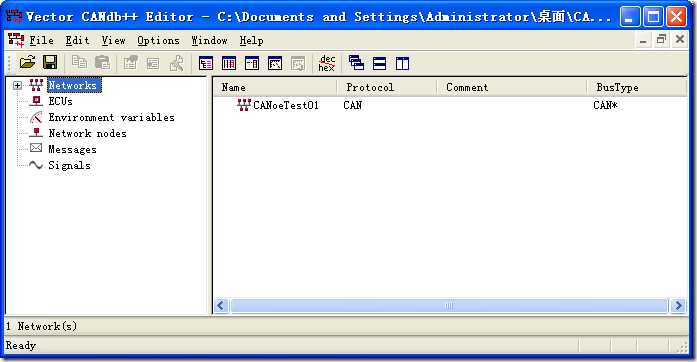Click the fourth view toolbar icon
Viewport: 697px width, 362px height.
pyautogui.click(x=275, y=64)
